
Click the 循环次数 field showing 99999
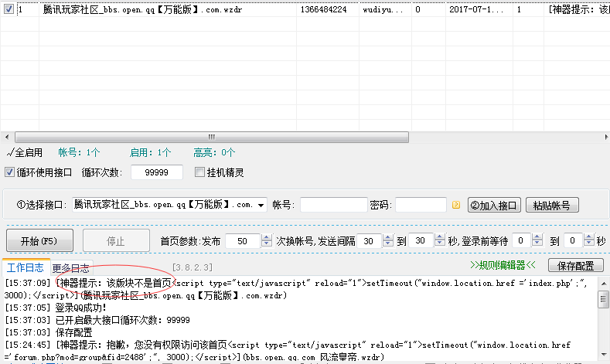pyautogui.click(x=157, y=172)
